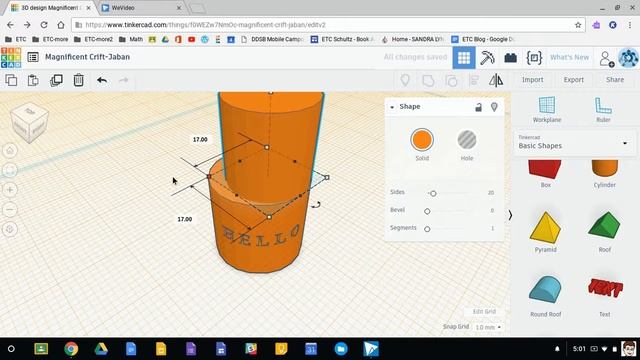Select the 3D design Magnificent tab
Screen dimensions: 640x360
point(51,8)
